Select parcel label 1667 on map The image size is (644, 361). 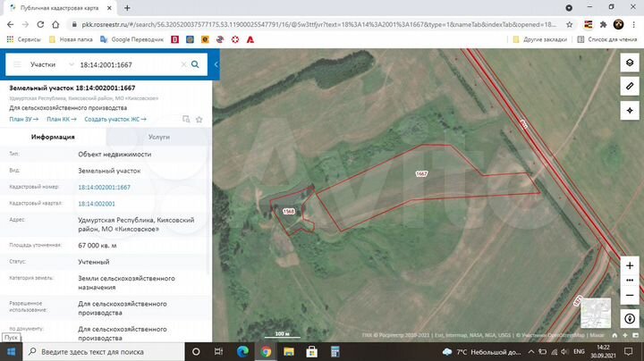pos(421,173)
